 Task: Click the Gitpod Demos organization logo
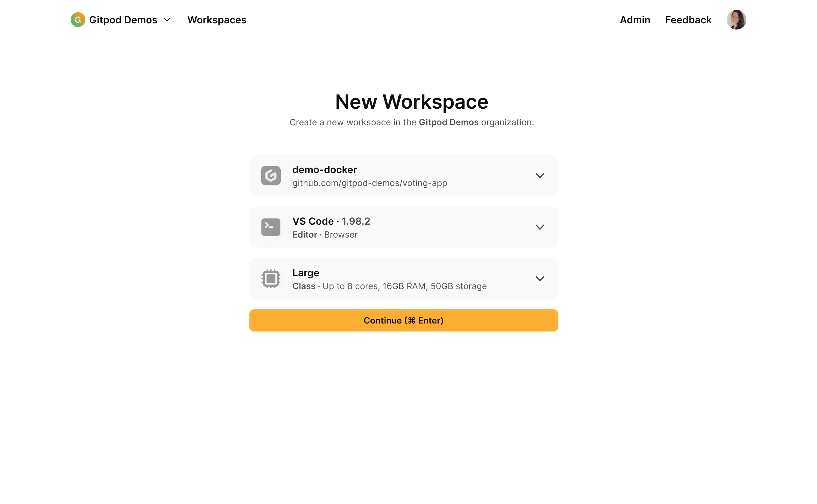click(78, 20)
